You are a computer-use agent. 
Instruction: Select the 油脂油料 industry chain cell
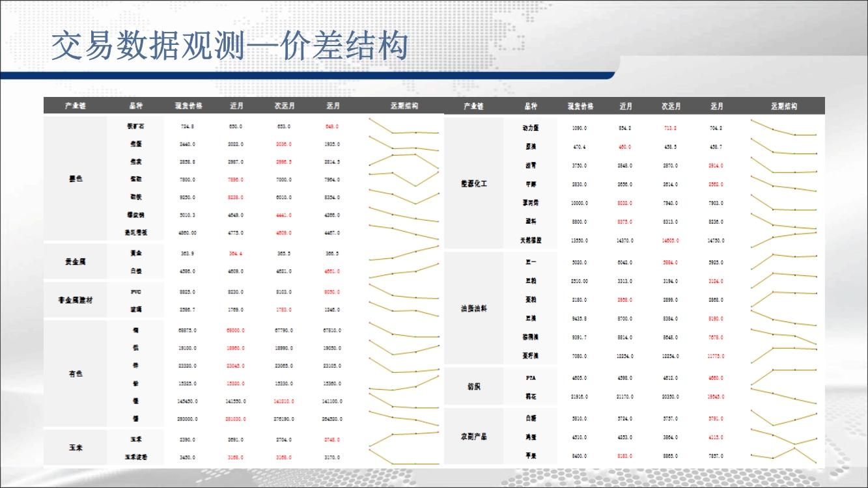[x=474, y=308]
